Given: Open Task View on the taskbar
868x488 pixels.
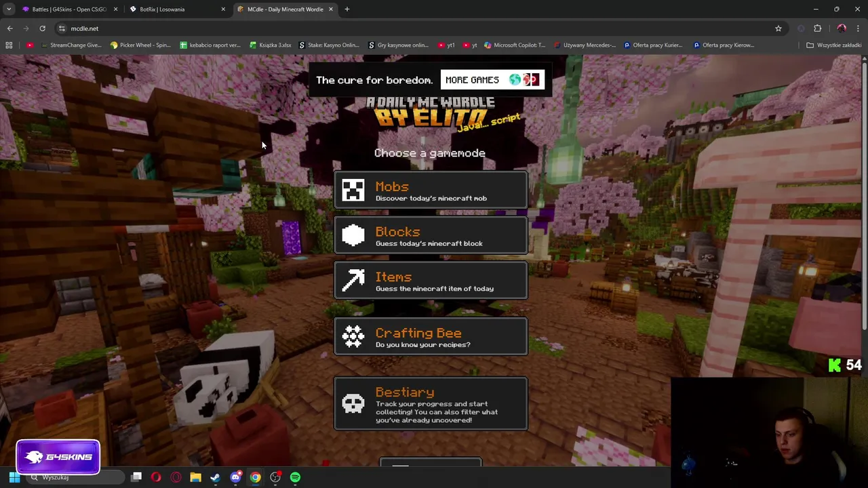Looking at the screenshot, I should tap(136, 478).
